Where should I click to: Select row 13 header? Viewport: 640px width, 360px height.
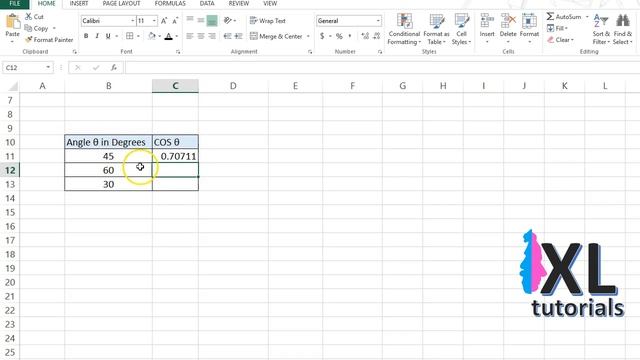(x=10, y=184)
